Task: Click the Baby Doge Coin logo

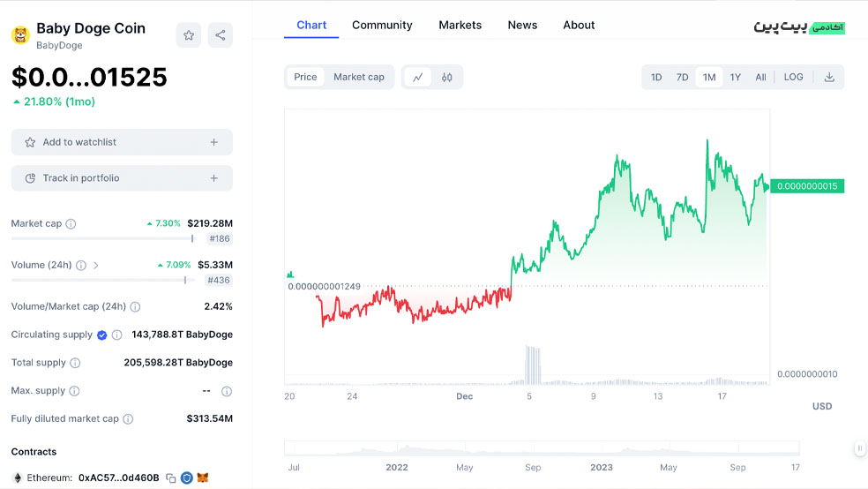Action: point(21,35)
